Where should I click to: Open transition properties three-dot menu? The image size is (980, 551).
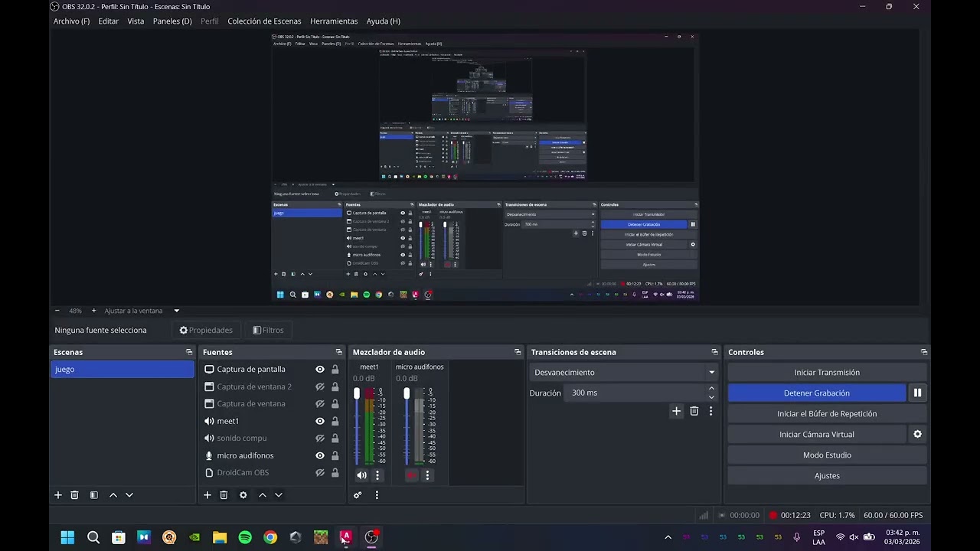click(x=710, y=411)
